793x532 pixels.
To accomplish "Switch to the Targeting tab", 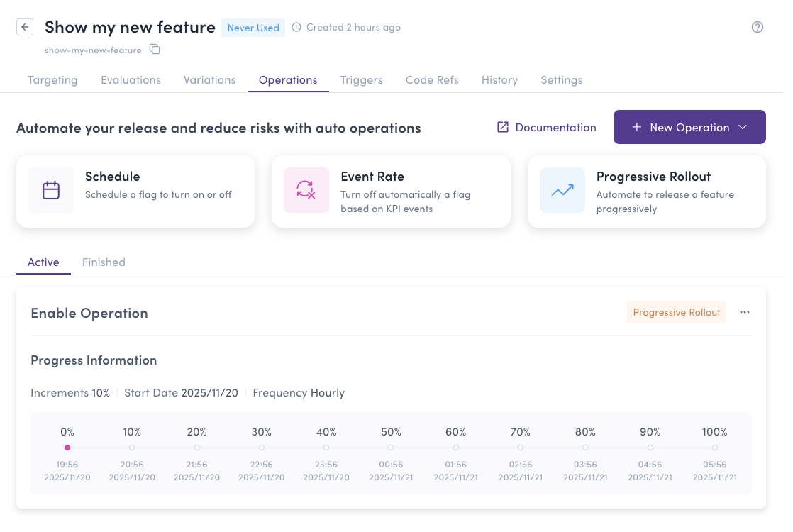I will 52,80.
